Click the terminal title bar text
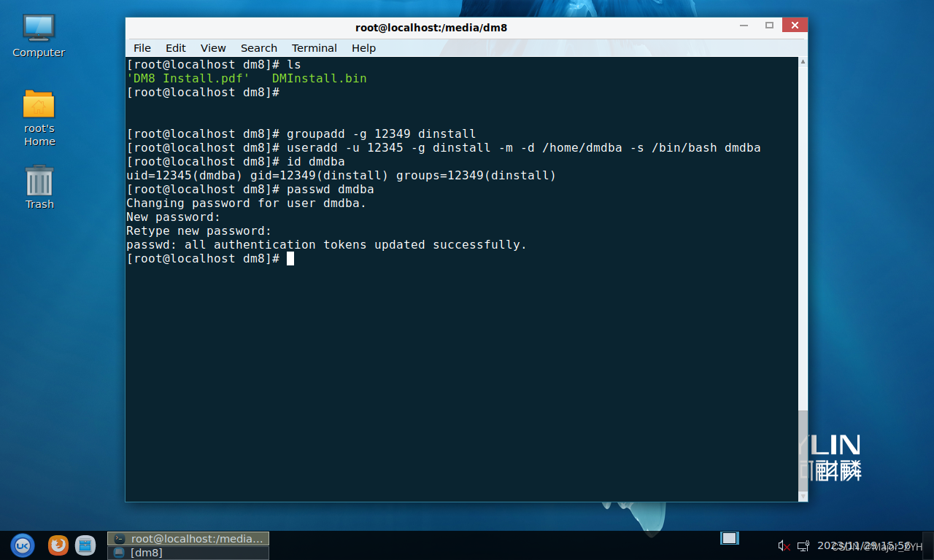The width and height of the screenshot is (934, 560). pos(431,28)
